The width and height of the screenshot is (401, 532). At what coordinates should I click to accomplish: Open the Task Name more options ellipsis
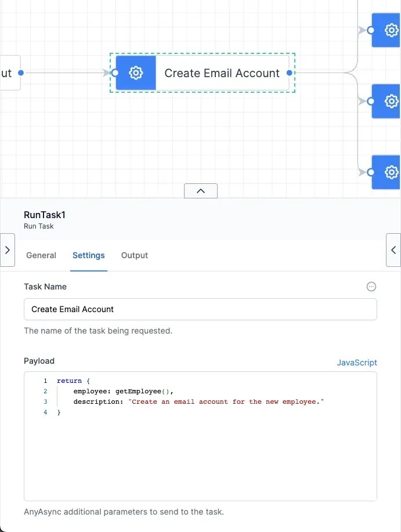pos(371,287)
